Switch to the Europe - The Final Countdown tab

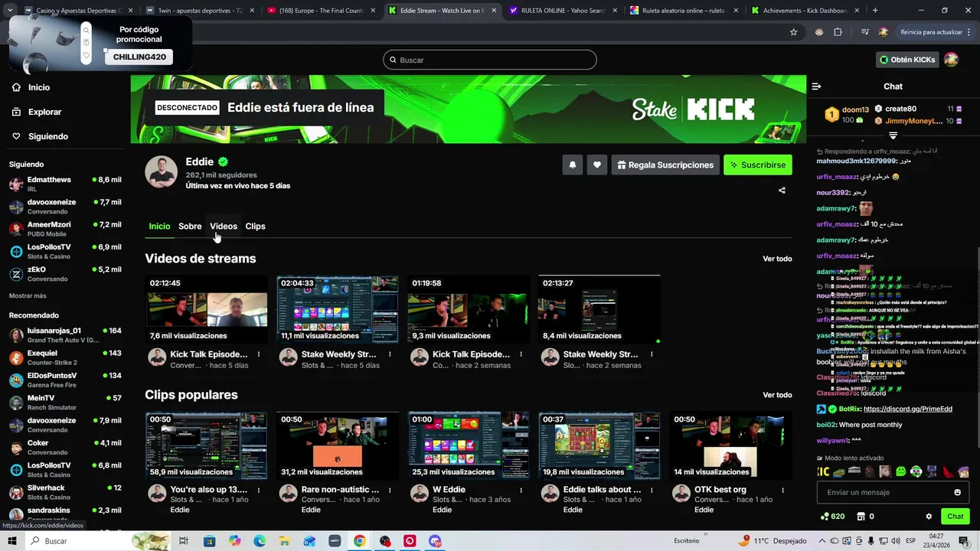coord(316,11)
